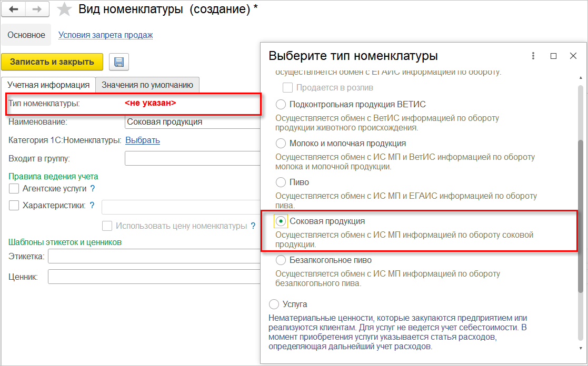This screenshot has width=588, height=366.
Task: Select Услуга radio button
Action: point(274,304)
